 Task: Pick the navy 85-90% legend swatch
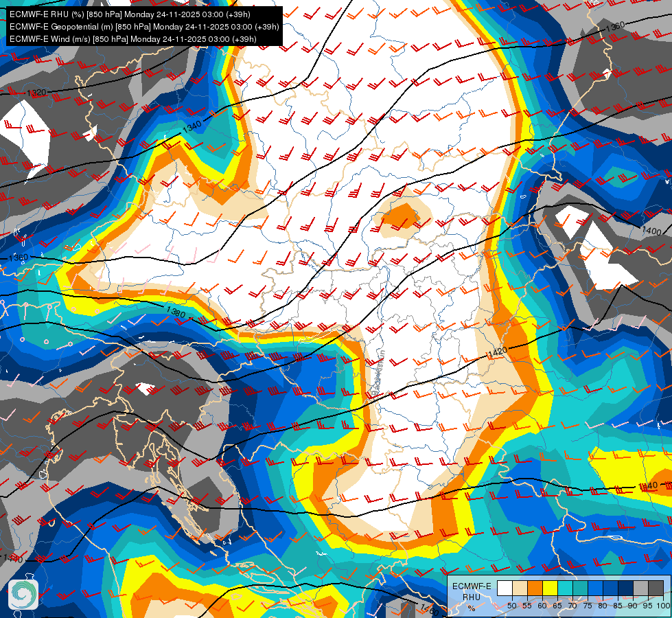(x=626, y=588)
